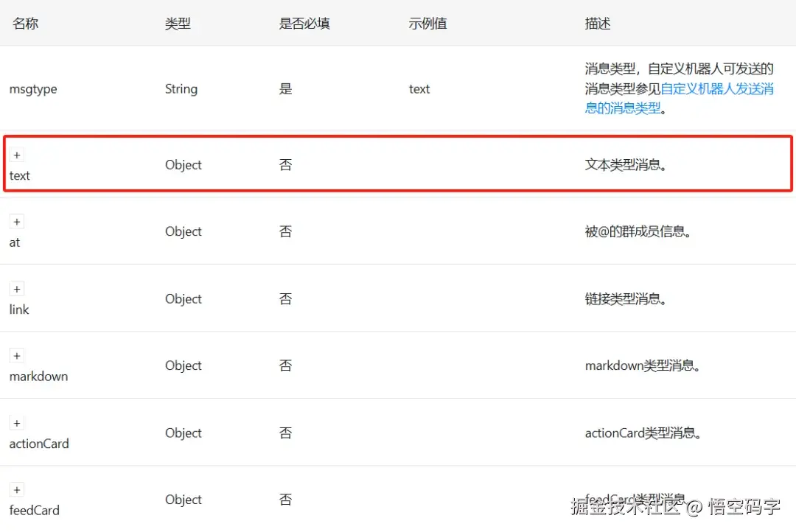Select the msgtype parameter name
Image resolution: width=796 pixels, height=532 pixels.
tap(33, 89)
